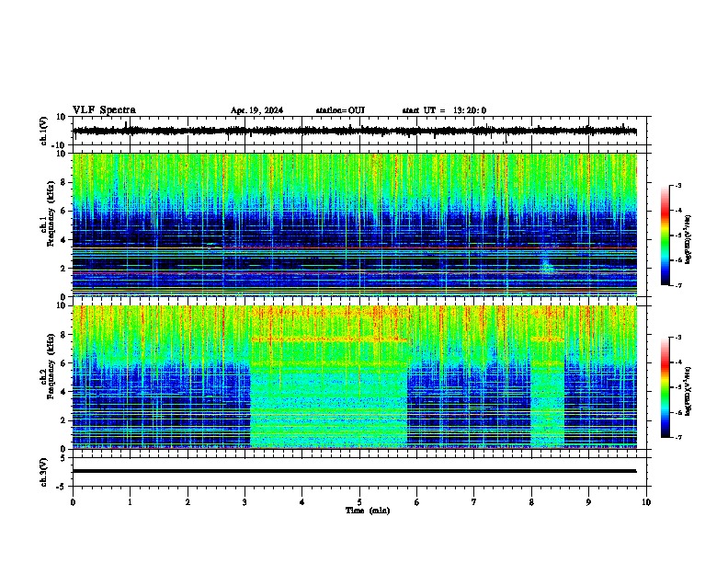Click time axis tick label "7"
Viewport: 728px width, 563px height.
click(474, 502)
